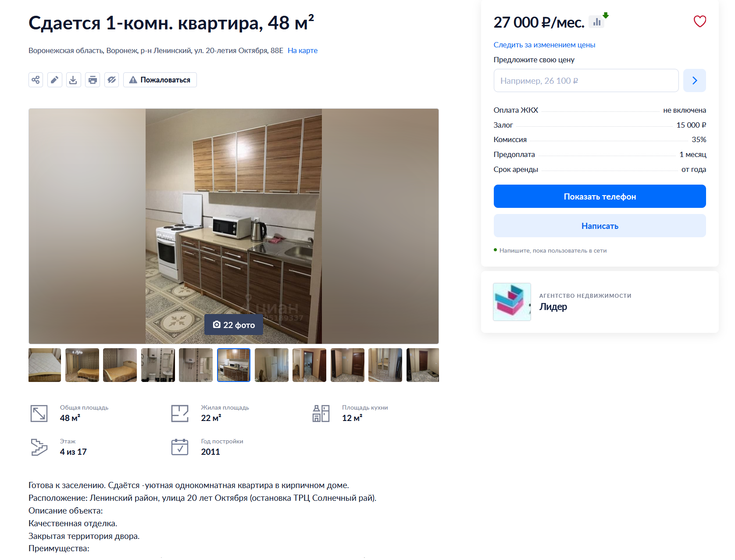
Task: Hide this listing with the crossed-eye icon
Action: (112, 80)
